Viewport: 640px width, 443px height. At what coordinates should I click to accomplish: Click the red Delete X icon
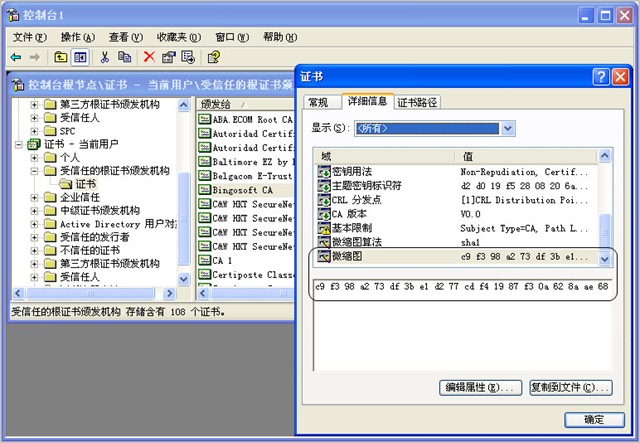click(149, 57)
